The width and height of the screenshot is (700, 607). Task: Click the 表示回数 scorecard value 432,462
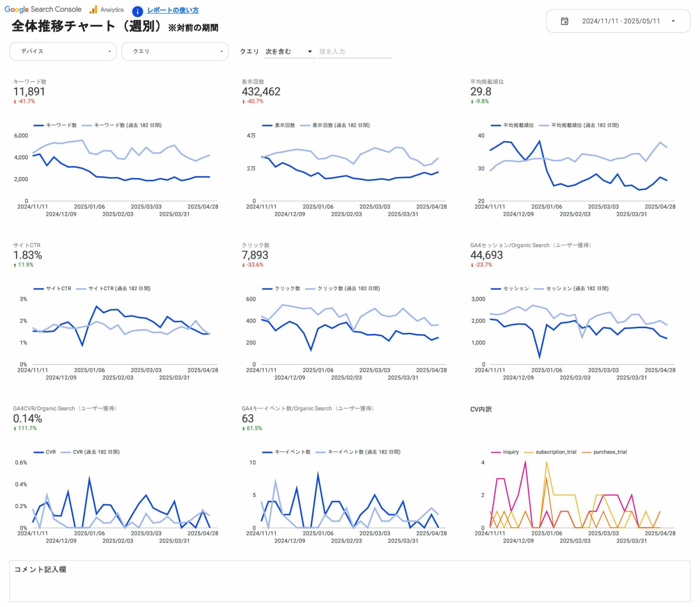tap(261, 92)
